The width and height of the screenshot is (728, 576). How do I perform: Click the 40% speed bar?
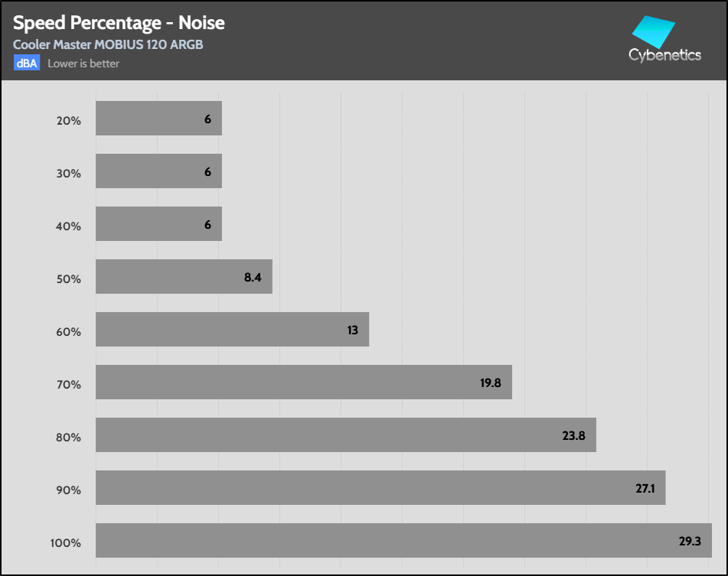tap(158, 224)
